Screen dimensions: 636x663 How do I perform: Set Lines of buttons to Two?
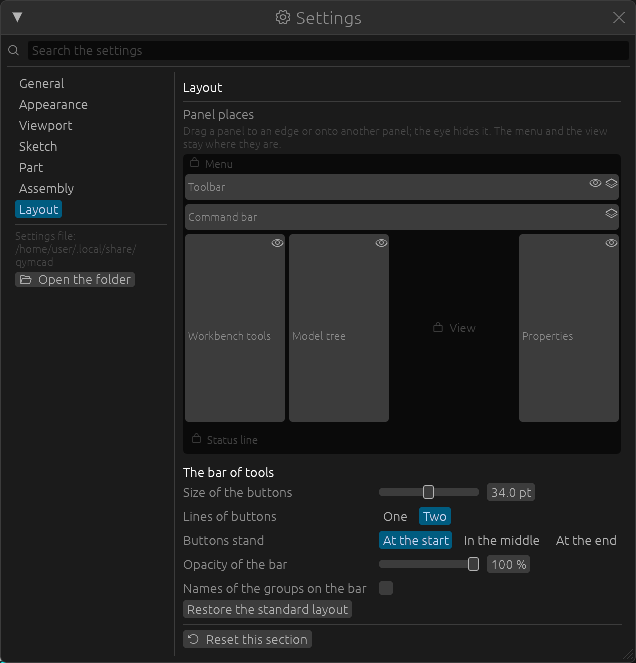tap(435, 516)
